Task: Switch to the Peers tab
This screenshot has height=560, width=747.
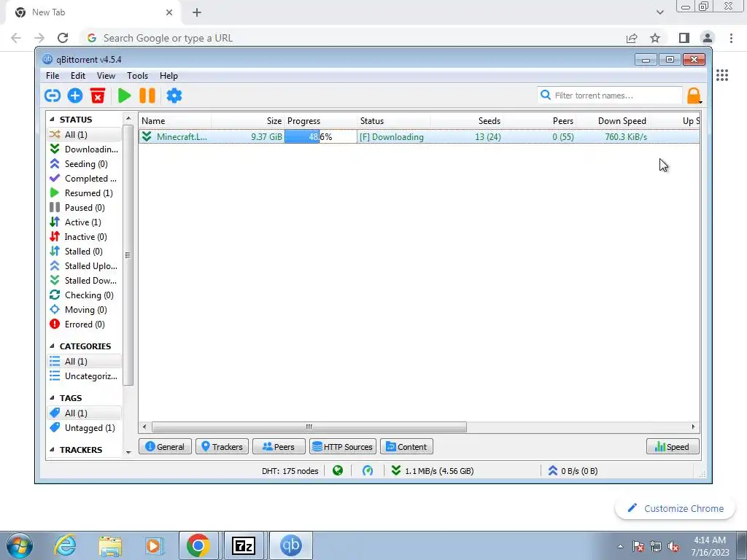Action: click(279, 447)
